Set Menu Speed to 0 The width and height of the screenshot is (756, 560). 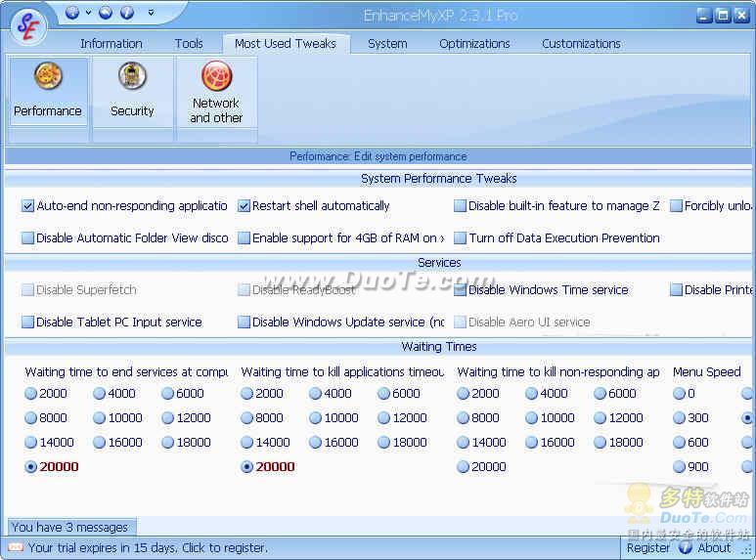(x=679, y=394)
